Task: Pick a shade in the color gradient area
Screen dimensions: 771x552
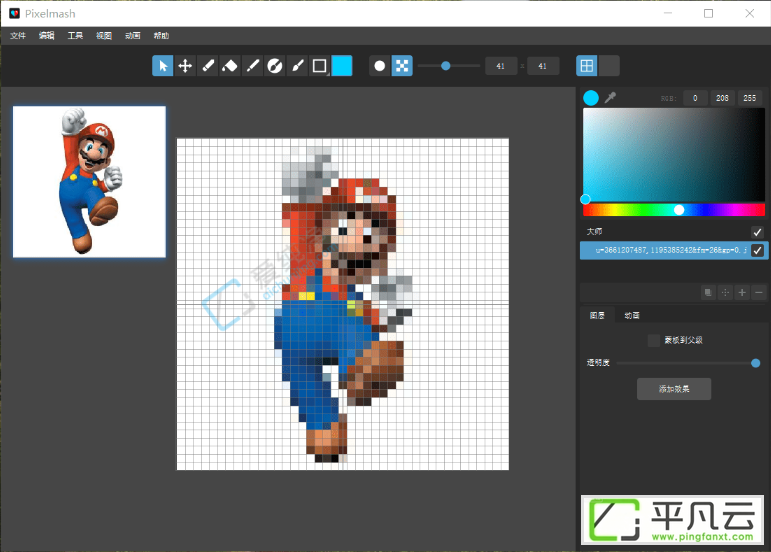Action: point(674,154)
